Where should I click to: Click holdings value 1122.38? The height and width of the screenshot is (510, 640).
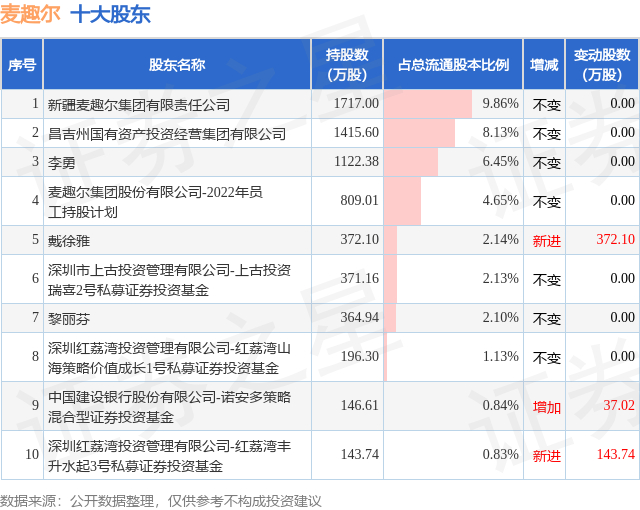356,162
